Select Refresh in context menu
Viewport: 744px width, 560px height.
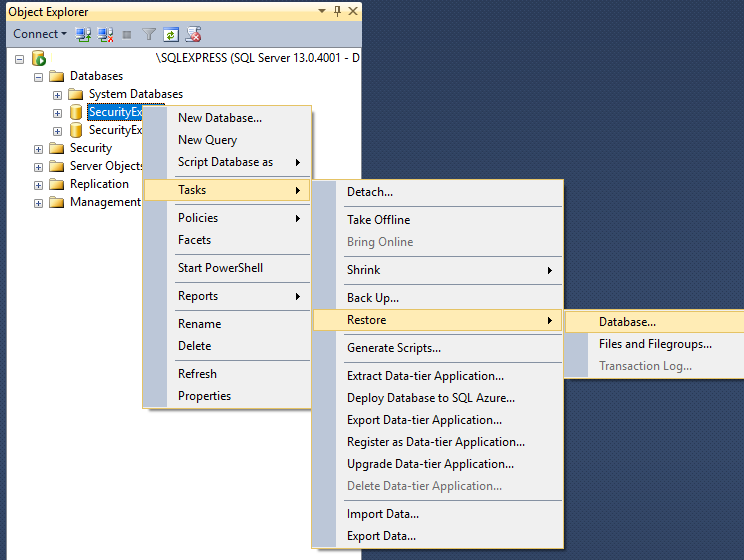[227, 374]
